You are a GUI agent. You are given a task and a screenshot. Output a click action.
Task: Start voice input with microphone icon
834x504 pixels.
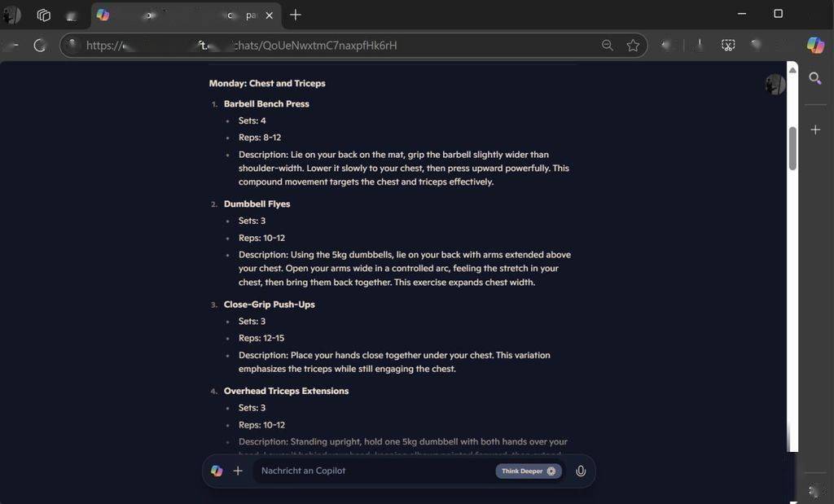click(x=580, y=471)
